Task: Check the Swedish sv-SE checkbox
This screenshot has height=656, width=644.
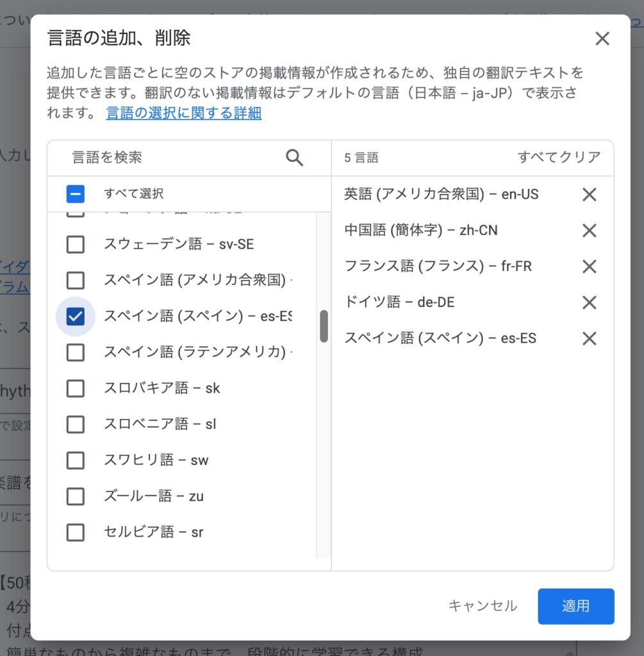Action: 76,244
